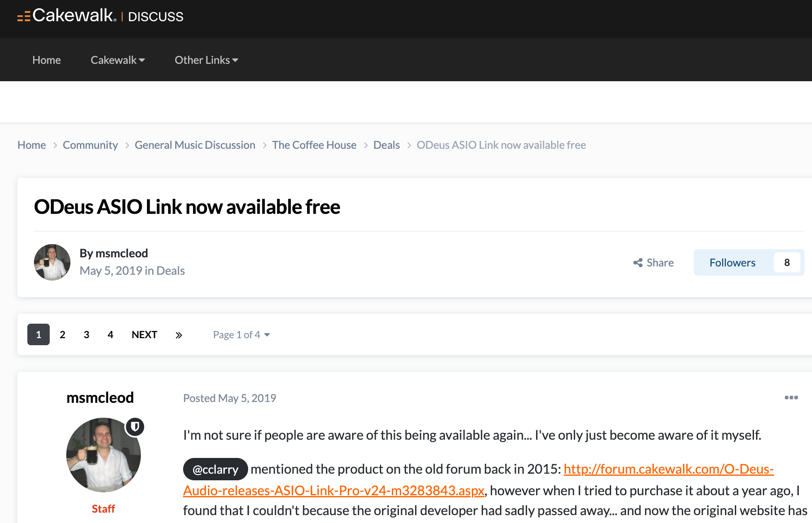Click the staff shield badge on avatar
The width and height of the screenshot is (812, 523).
click(135, 426)
